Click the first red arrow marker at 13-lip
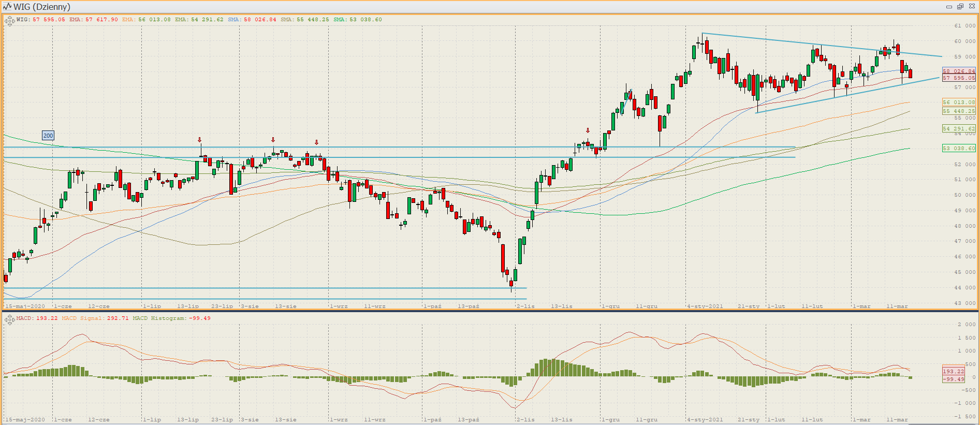 199,140
